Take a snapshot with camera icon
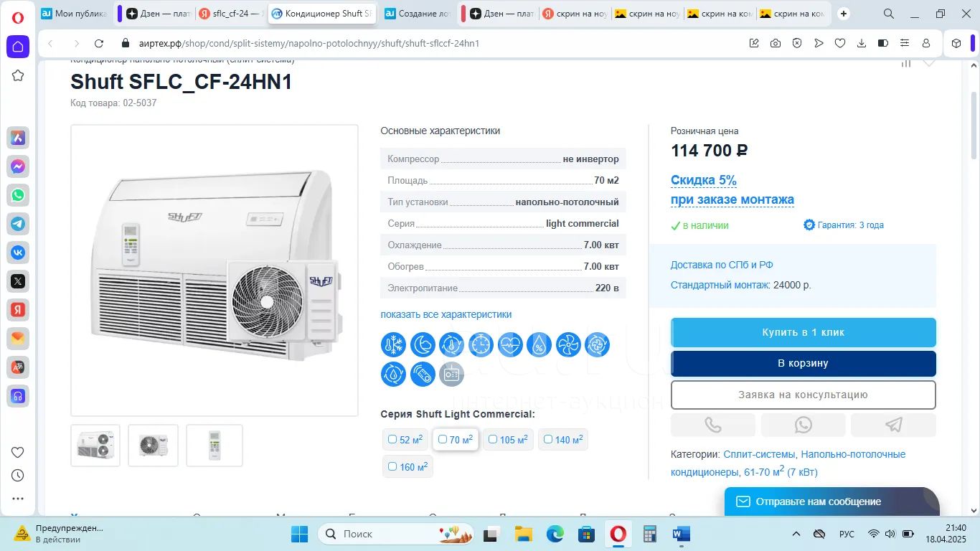 point(776,43)
